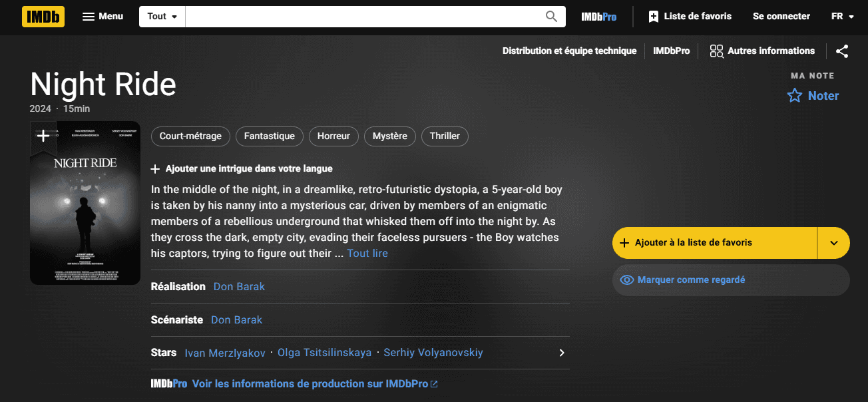Select the Horreur genre chip

click(x=333, y=136)
